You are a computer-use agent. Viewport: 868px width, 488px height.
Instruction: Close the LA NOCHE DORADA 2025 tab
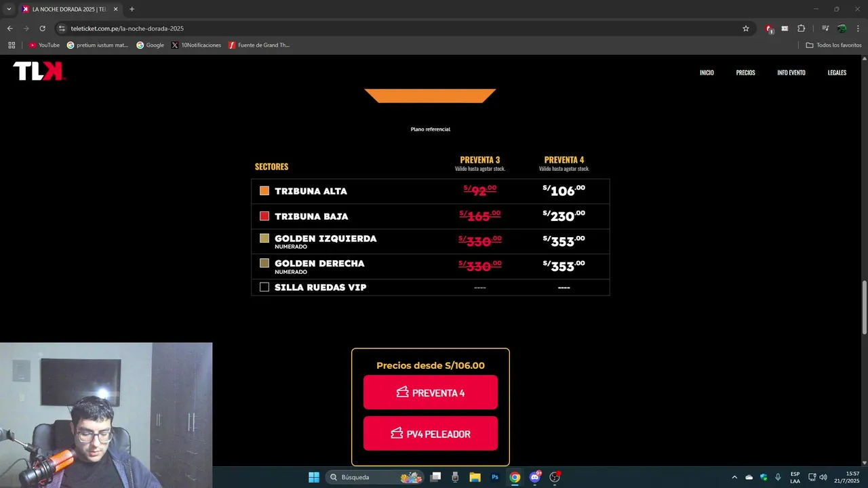(x=115, y=9)
